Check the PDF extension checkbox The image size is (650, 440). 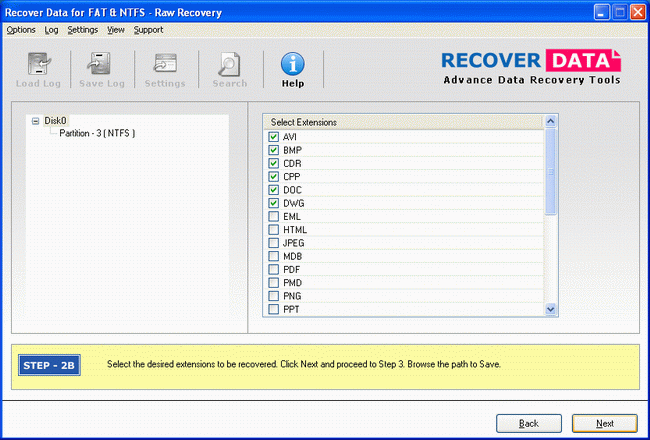point(273,270)
